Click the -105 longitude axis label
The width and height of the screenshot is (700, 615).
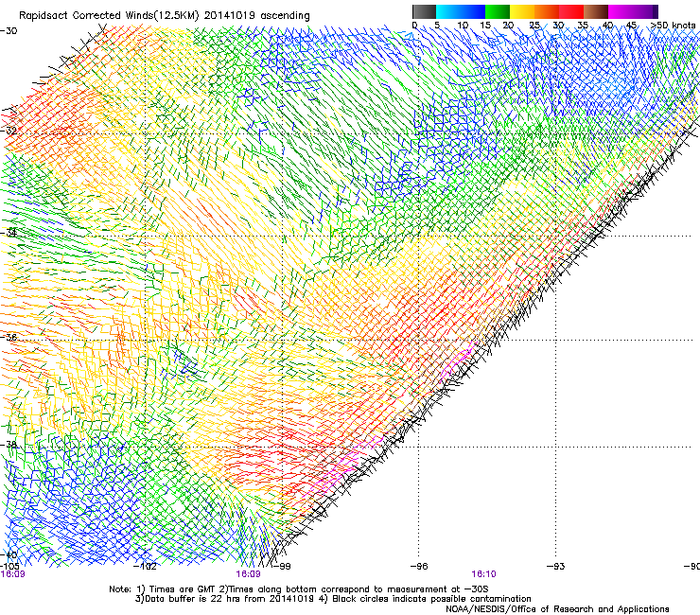(x=9, y=567)
